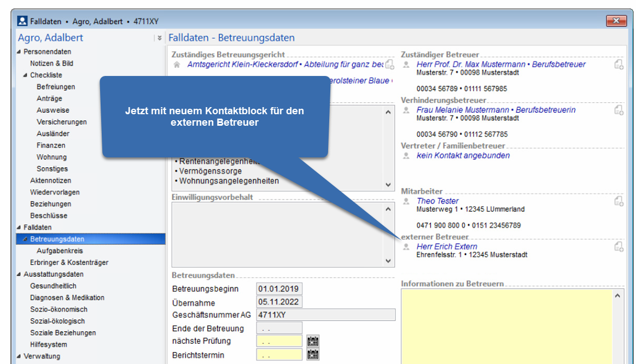Open Wiedervorlagen in sidebar
This screenshot has width=636, height=364.
(55, 192)
